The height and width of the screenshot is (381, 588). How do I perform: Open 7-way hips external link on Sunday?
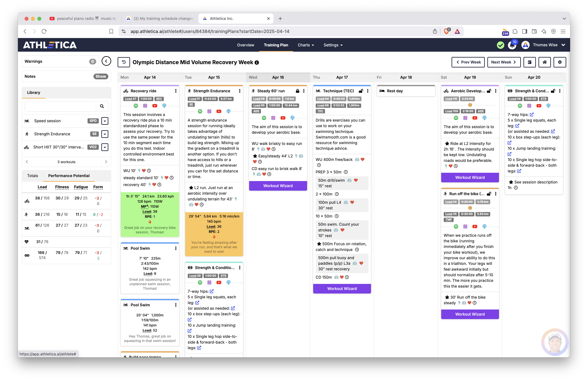532,115
